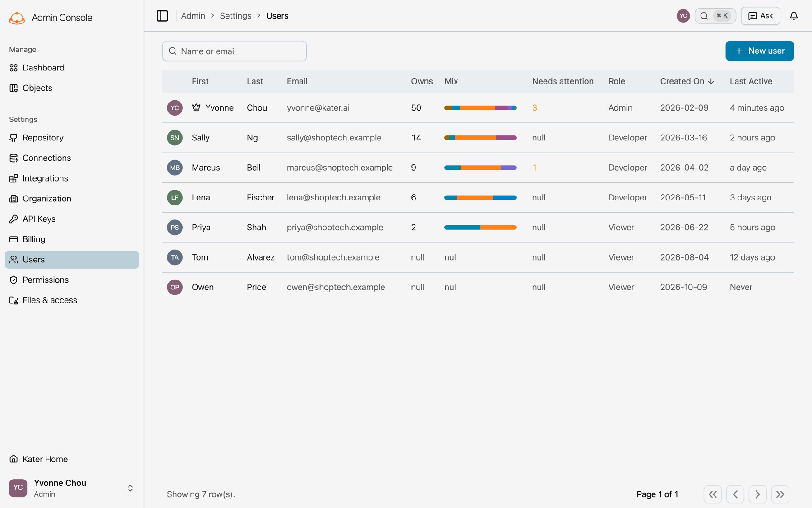This screenshot has width=812, height=508.
Task: Click the MB avatar for Marcus
Action: tap(175, 168)
